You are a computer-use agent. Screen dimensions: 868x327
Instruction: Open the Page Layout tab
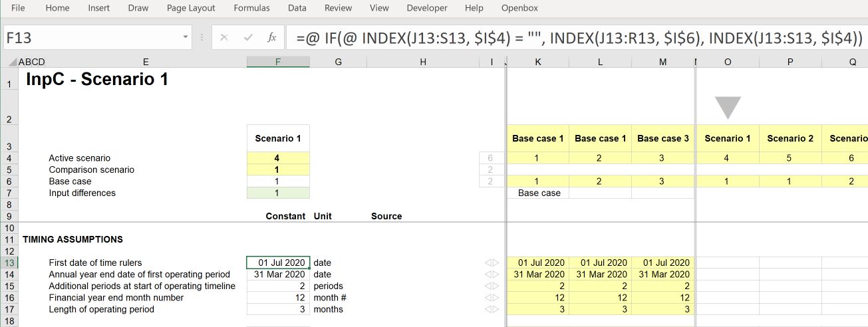191,8
